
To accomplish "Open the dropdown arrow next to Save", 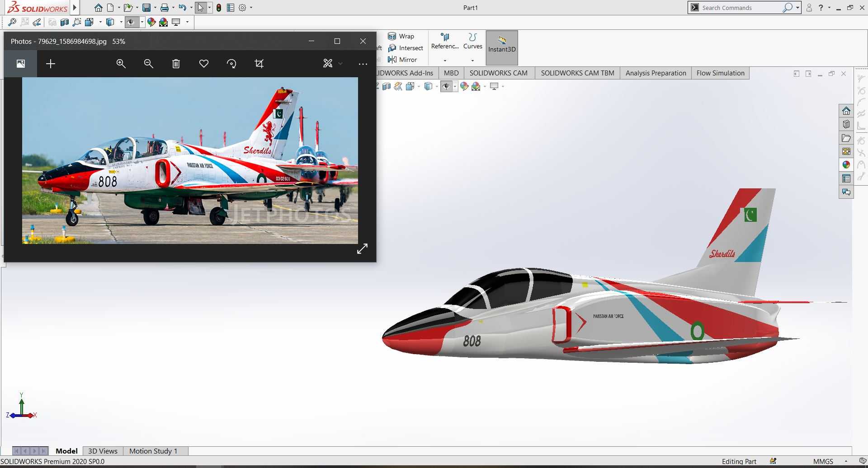I will (x=155, y=8).
